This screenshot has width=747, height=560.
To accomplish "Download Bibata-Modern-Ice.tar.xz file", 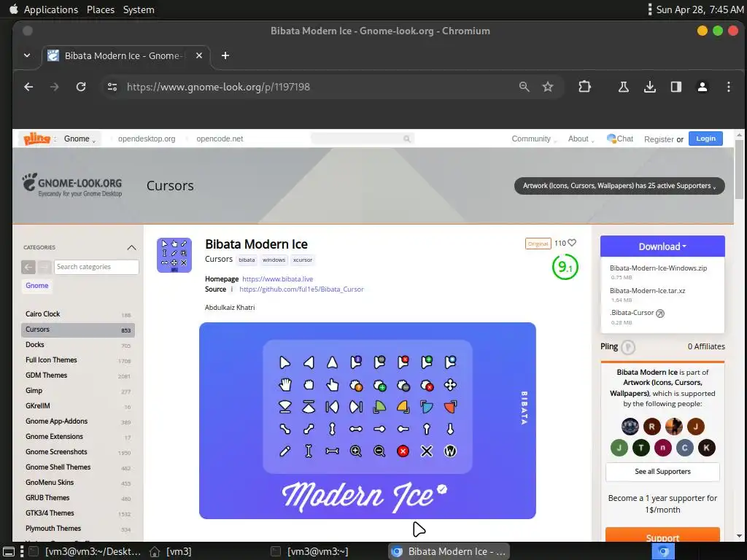I will (648, 290).
